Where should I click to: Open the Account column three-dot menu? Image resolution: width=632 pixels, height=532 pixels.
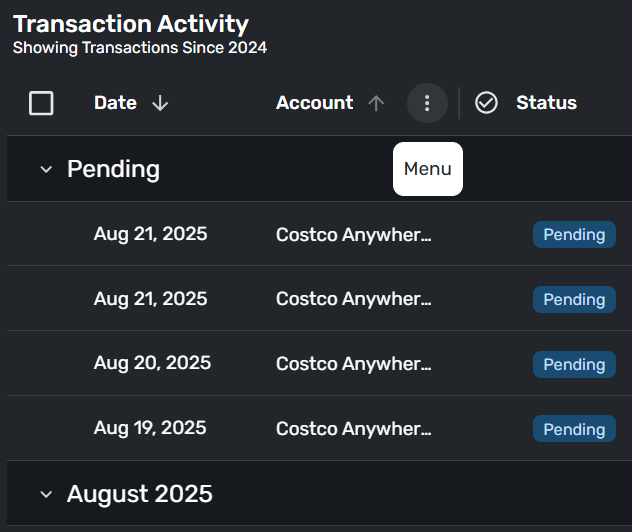427,103
